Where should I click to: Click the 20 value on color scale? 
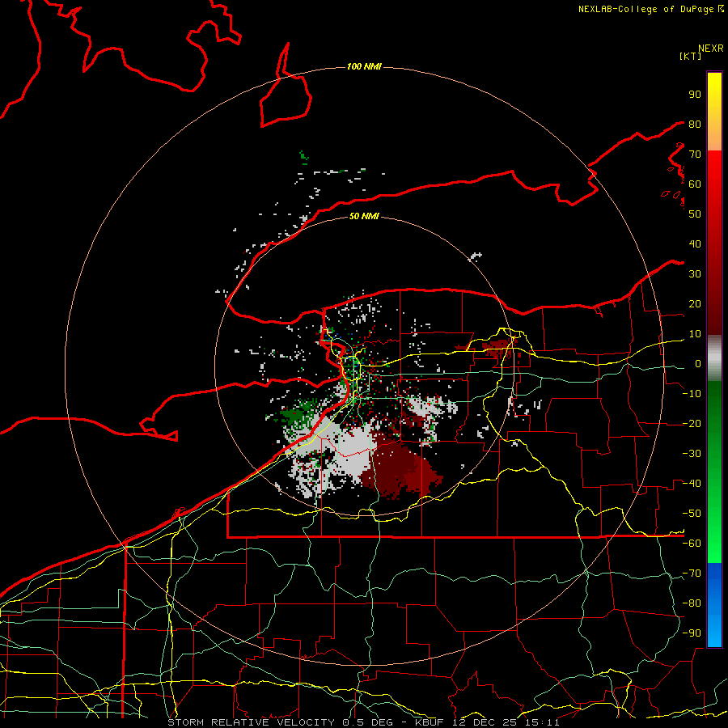pyautogui.click(x=695, y=304)
